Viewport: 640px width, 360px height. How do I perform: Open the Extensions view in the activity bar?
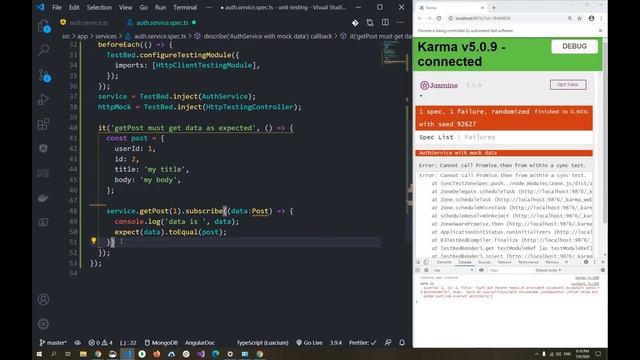43,124
